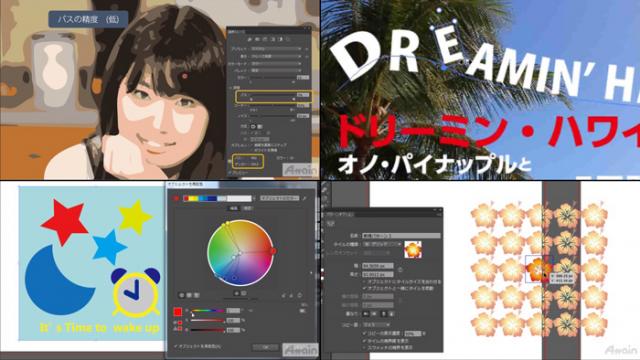Image resolution: width=640 pixels, height=360 pixels.
Task: Click the saturation slider in Recolor Artwork
Action: pyautogui.click(x=208, y=320)
